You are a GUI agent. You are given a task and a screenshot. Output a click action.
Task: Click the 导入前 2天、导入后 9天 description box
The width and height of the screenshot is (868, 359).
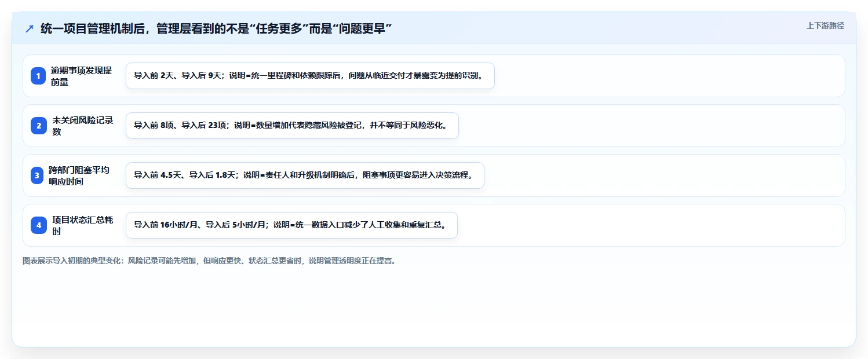tap(310, 76)
